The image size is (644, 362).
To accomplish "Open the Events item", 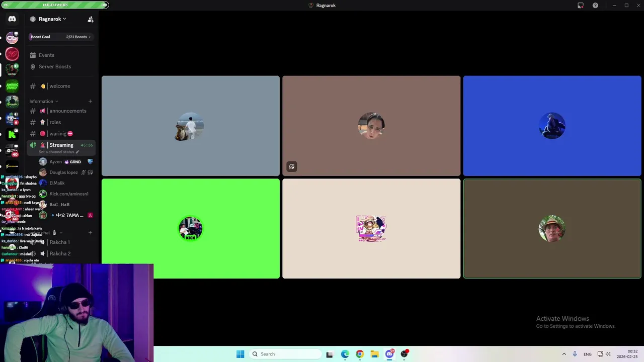I will [x=46, y=55].
